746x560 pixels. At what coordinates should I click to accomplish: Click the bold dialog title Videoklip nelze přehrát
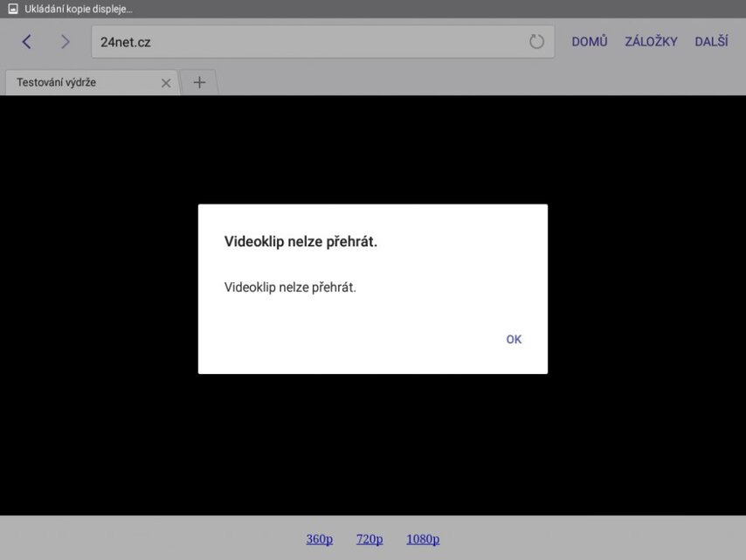click(300, 242)
